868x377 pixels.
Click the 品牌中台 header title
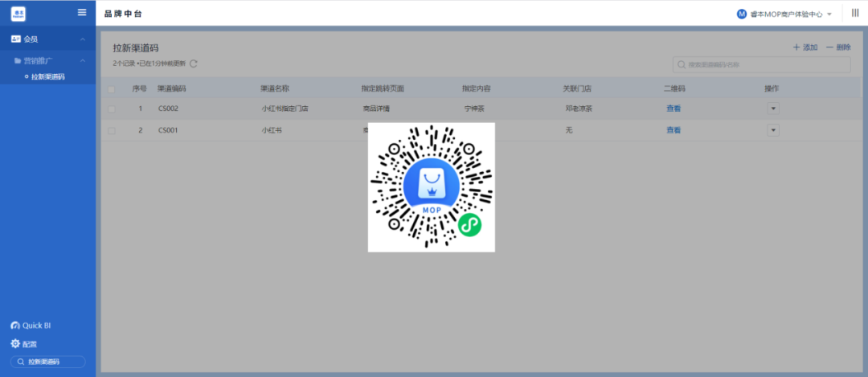click(x=123, y=14)
